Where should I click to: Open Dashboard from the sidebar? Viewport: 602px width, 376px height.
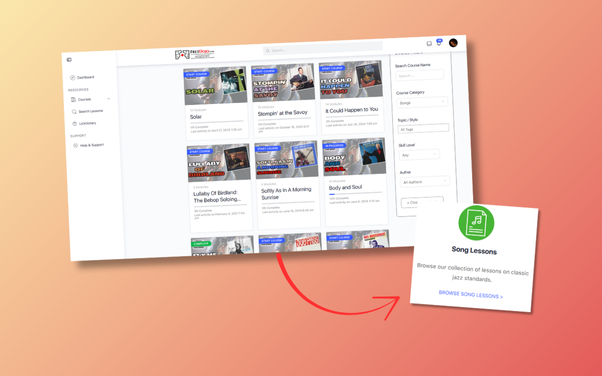pos(82,77)
